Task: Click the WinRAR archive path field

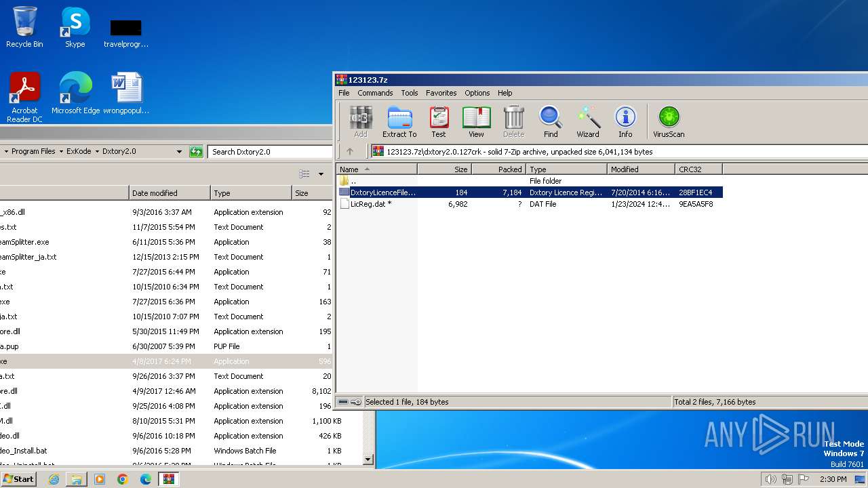Action: coord(618,152)
